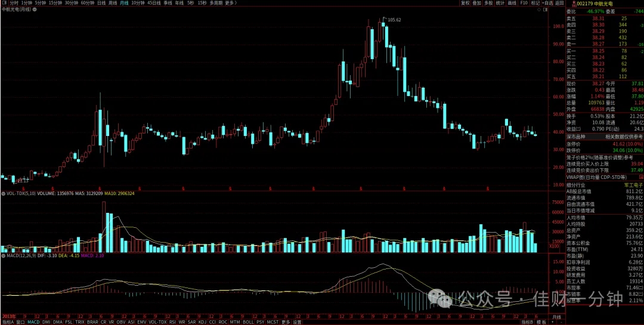Select the 45日线 period tab

(x=154, y=3)
